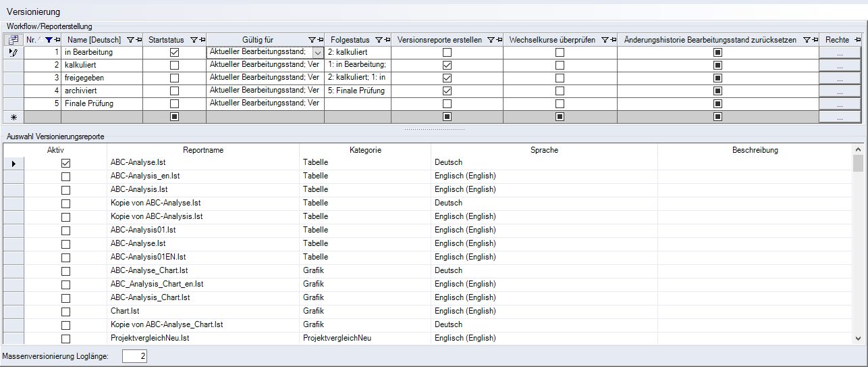This screenshot has width=868, height=367.
Task: Open Gültig für dropdown in first row
Action: click(317, 52)
